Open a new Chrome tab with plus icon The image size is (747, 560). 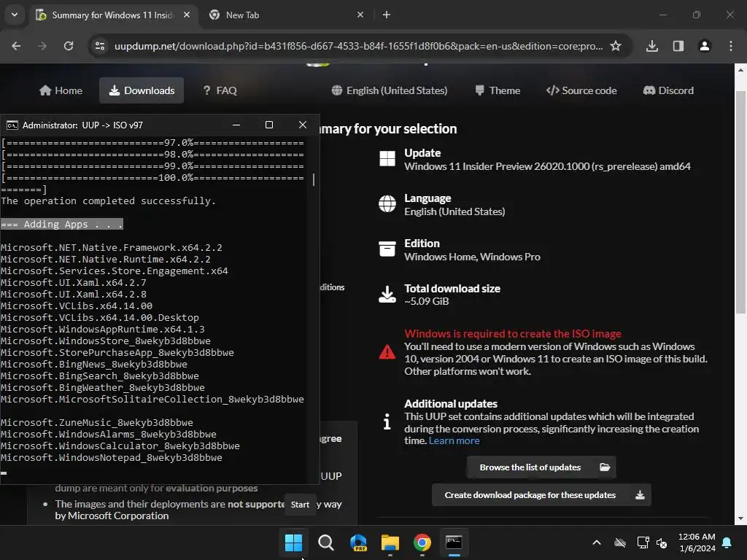point(387,15)
